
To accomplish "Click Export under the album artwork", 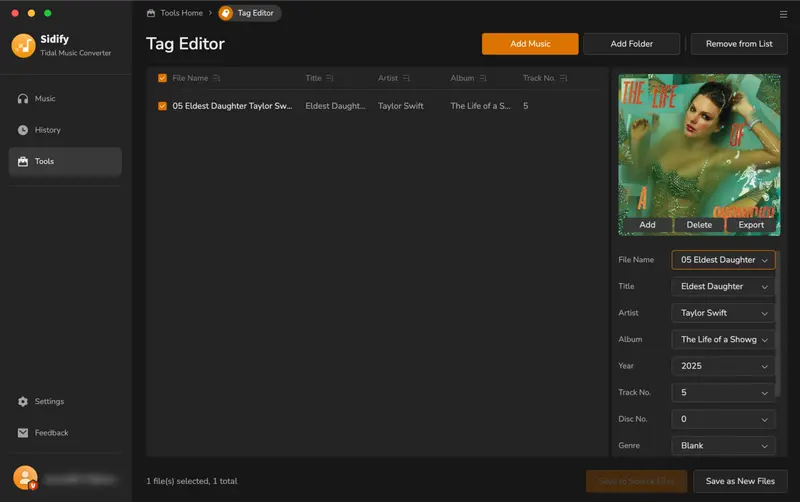I will tap(751, 224).
